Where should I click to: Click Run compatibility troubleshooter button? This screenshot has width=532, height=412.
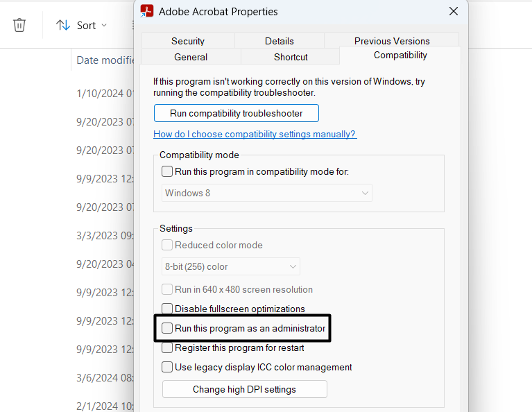coord(237,113)
